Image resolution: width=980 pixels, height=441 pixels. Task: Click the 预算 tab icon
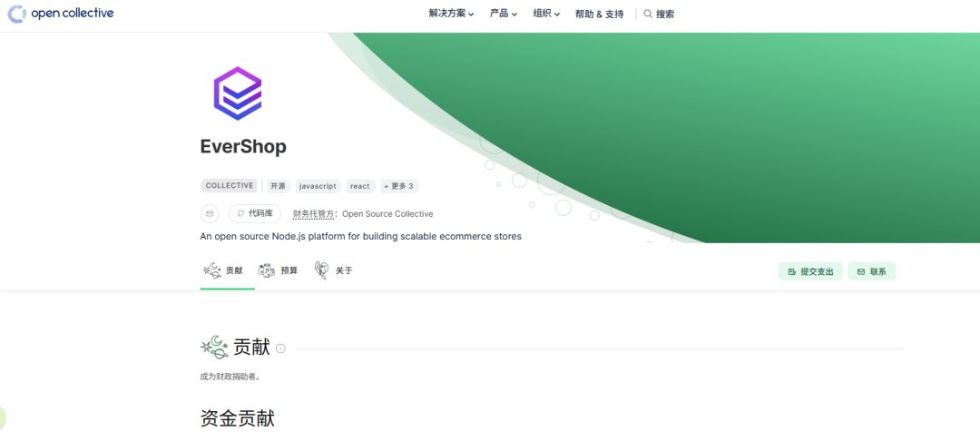[x=267, y=271]
